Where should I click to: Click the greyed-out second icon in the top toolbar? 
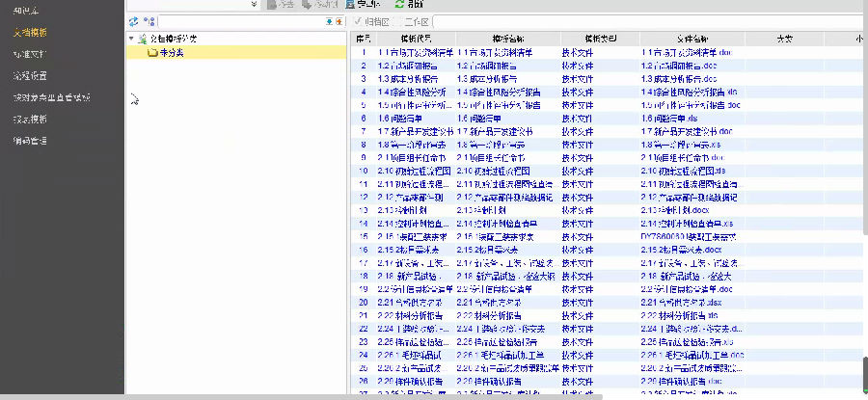[x=308, y=5]
